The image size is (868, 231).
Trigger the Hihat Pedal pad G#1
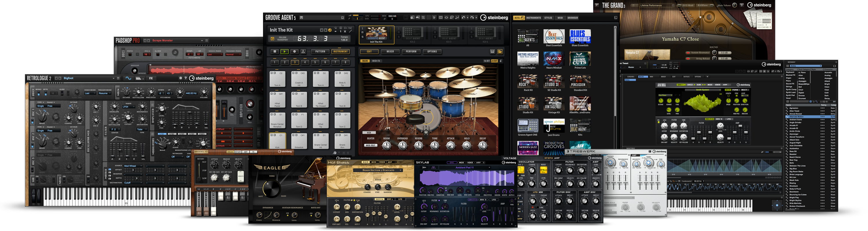(x=277, y=99)
